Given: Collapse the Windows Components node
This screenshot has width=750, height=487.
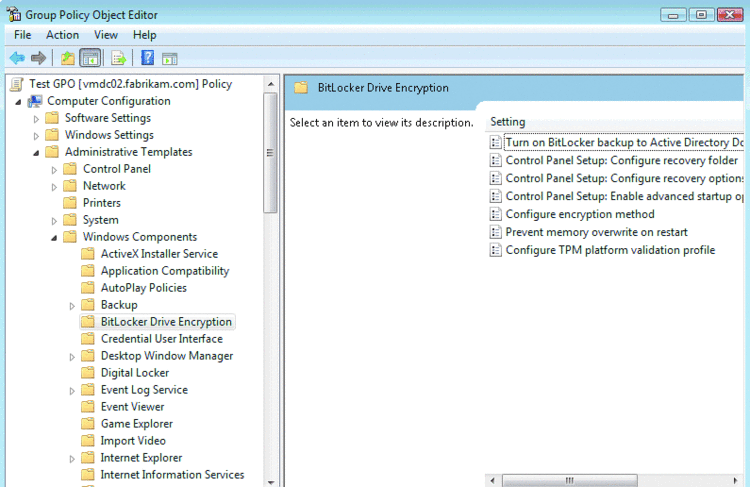Looking at the screenshot, I should click(x=54, y=238).
